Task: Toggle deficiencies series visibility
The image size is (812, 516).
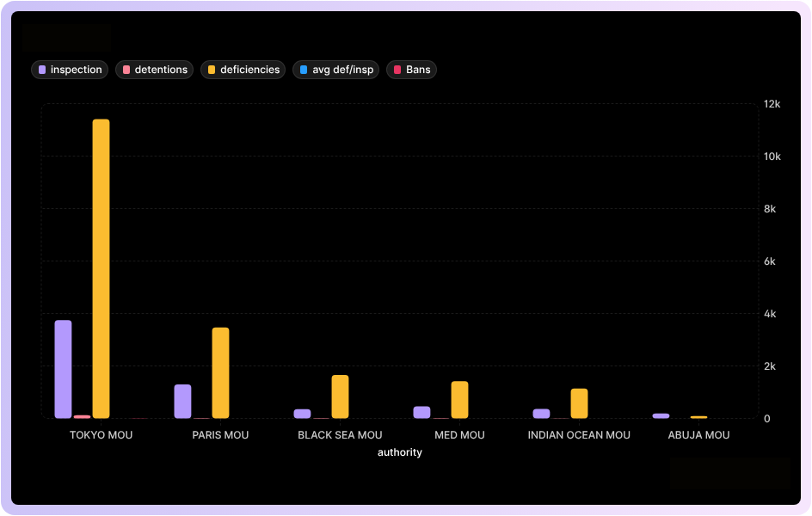Action: coord(243,70)
